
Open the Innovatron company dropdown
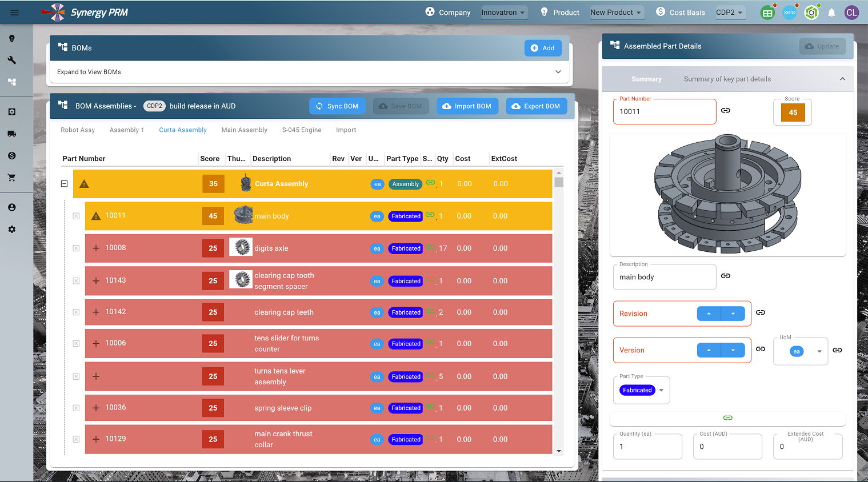pyautogui.click(x=503, y=13)
